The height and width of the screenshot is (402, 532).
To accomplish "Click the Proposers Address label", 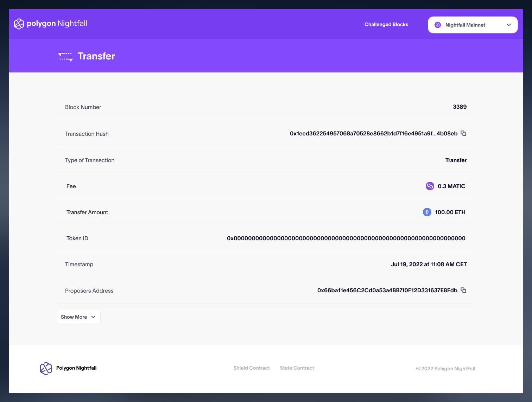I will tap(89, 291).
